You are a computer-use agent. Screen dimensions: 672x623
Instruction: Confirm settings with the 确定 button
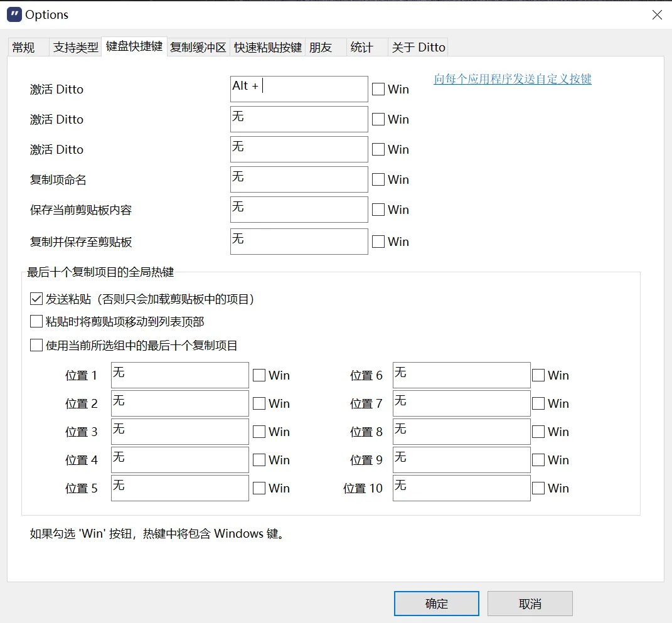pos(437,604)
